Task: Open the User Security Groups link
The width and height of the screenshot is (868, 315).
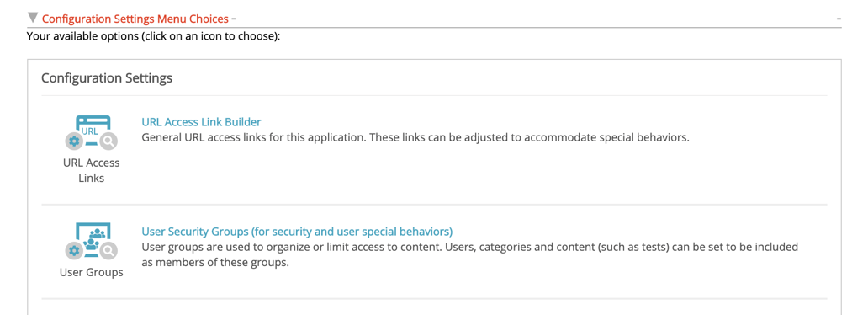Action: coord(297,231)
